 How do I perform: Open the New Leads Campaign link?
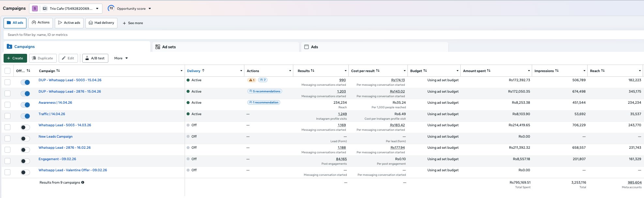pos(55,136)
